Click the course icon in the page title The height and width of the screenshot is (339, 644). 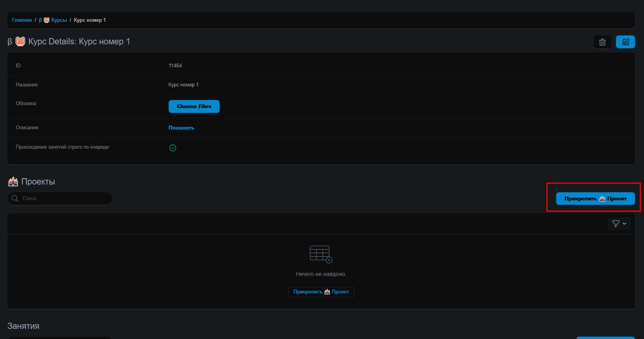pos(20,42)
